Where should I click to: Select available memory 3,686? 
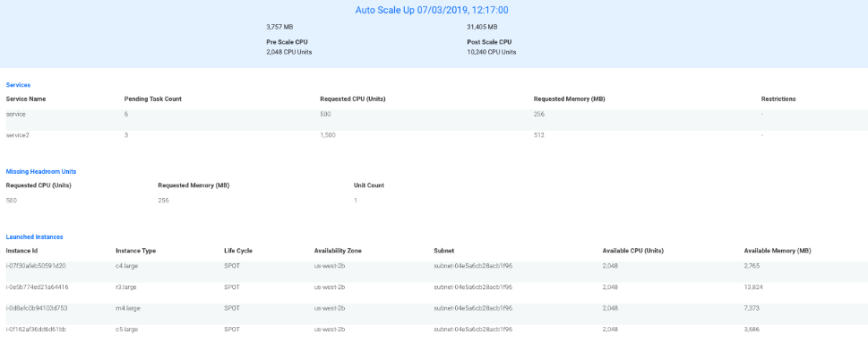(752, 330)
